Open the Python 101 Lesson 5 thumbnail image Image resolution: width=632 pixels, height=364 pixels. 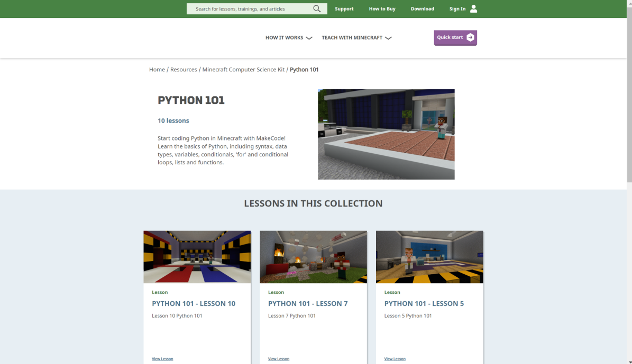(x=429, y=257)
